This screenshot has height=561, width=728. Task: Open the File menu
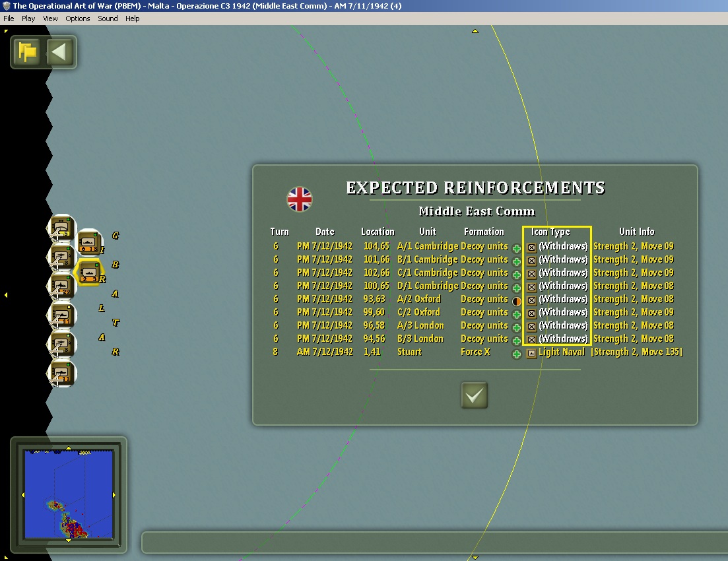coord(9,18)
